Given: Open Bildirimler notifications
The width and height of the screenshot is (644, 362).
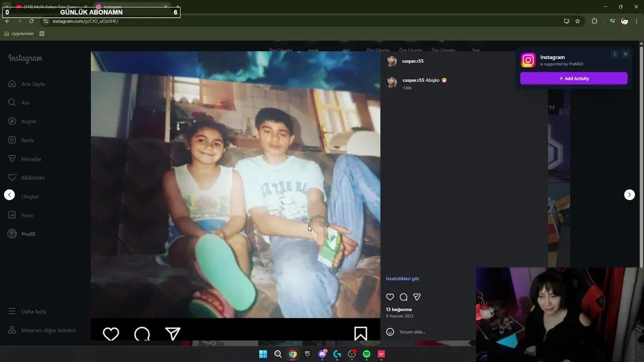Looking at the screenshot, I should point(27,177).
